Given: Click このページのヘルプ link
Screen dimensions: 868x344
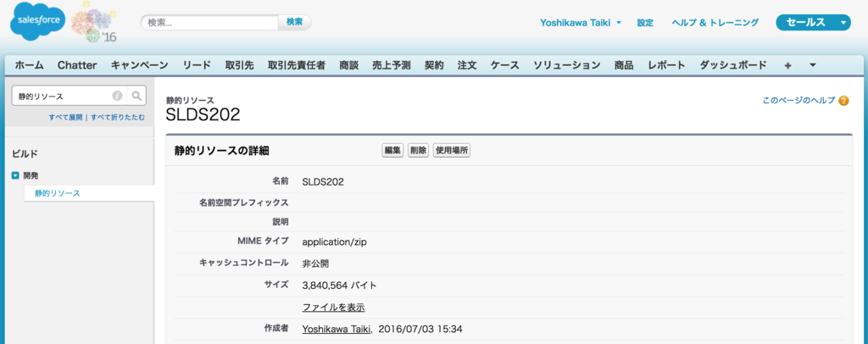Looking at the screenshot, I should pos(798,101).
